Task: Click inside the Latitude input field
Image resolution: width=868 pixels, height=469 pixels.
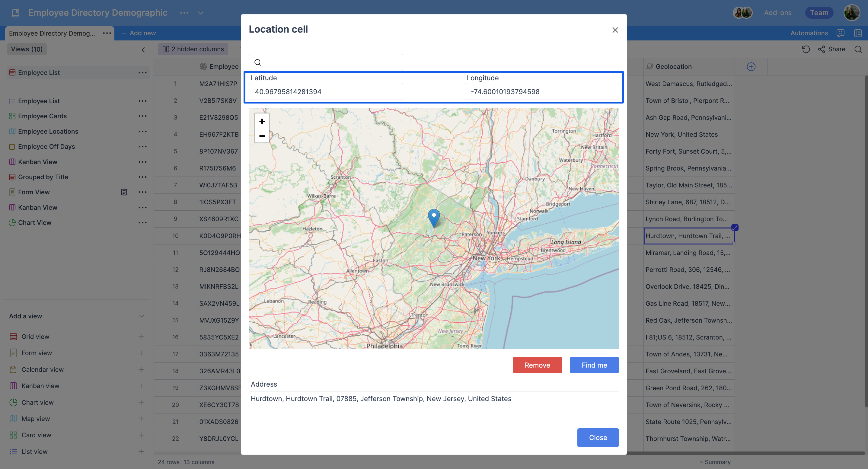Action: 325,91
